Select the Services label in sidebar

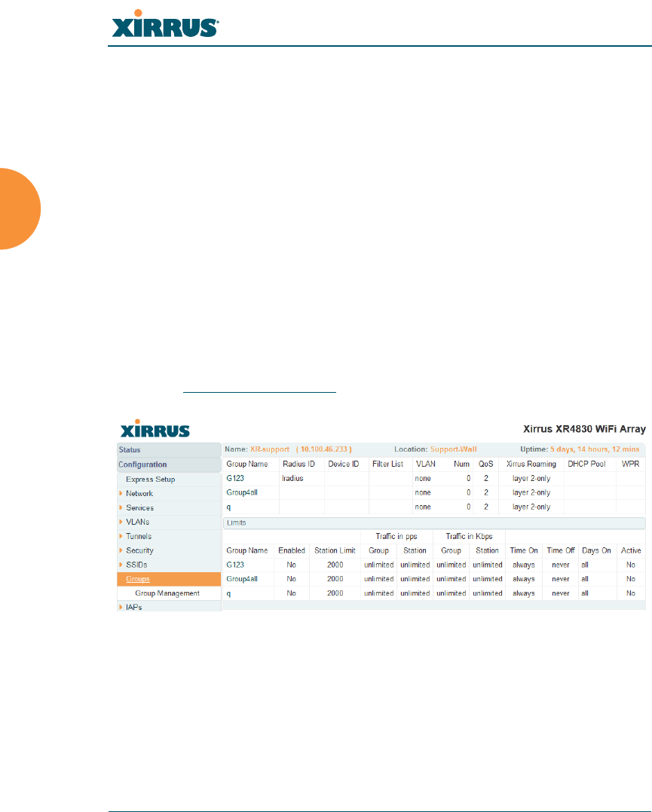pyautogui.click(x=140, y=508)
